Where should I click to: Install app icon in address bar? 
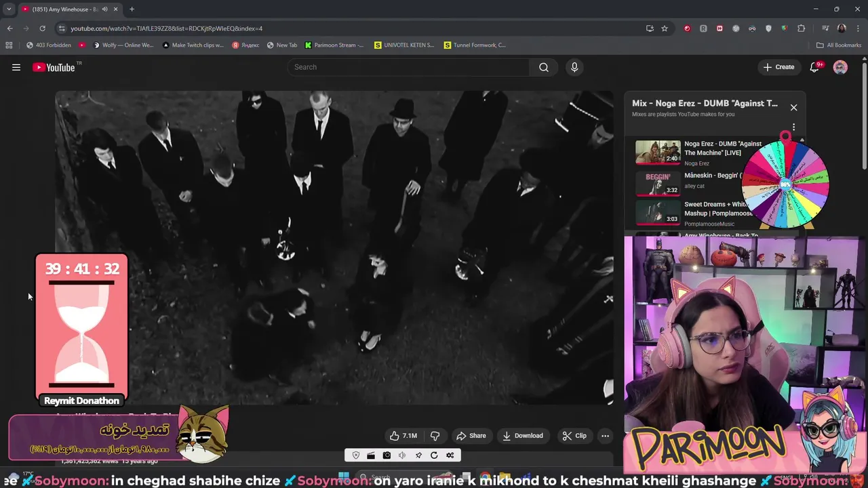(x=650, y=28)
